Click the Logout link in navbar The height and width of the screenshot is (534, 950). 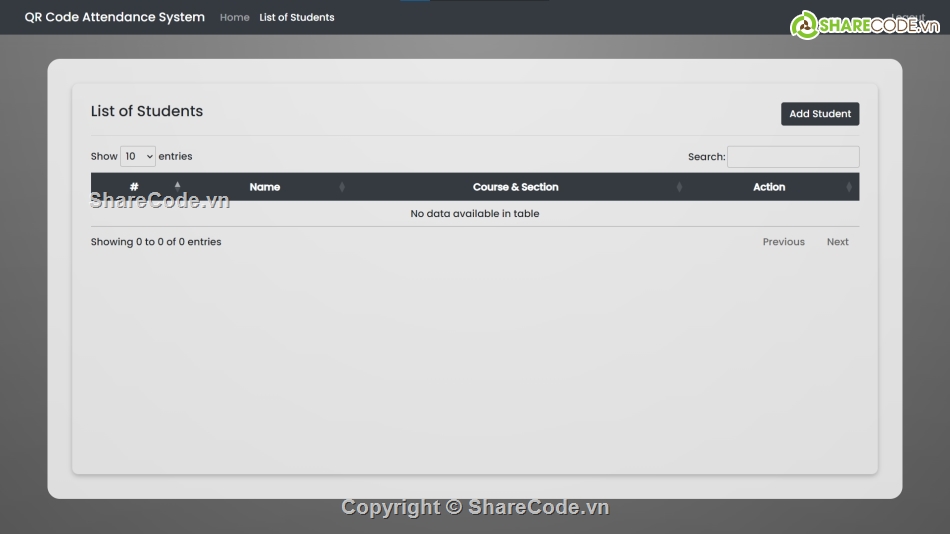(x=908, y=17)
